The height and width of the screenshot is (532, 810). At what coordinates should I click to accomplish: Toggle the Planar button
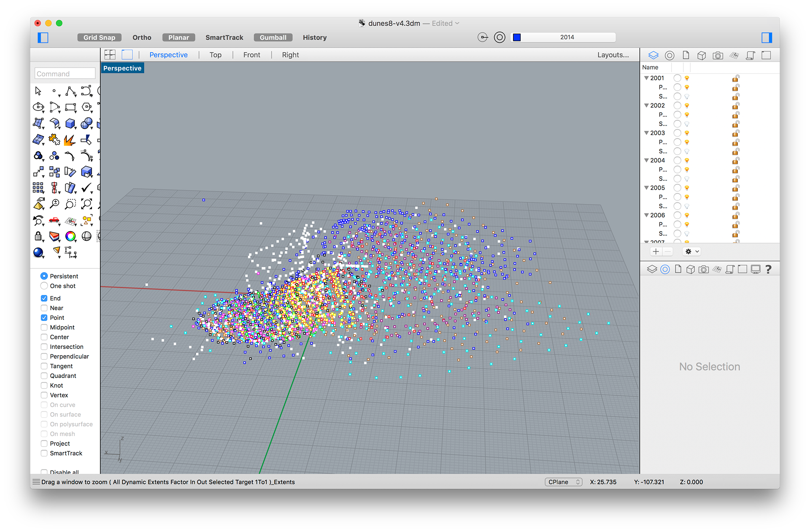pyautogui.click(x=179, y=38)
